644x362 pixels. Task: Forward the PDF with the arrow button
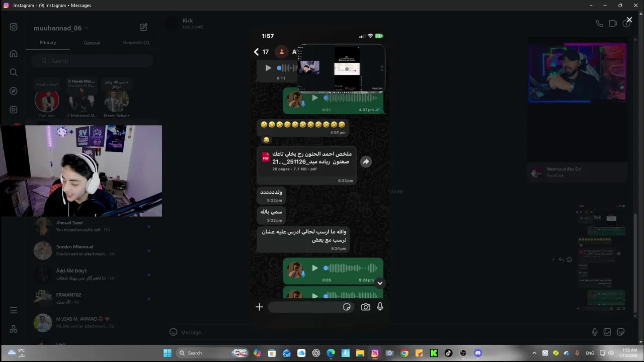[366, 161]
